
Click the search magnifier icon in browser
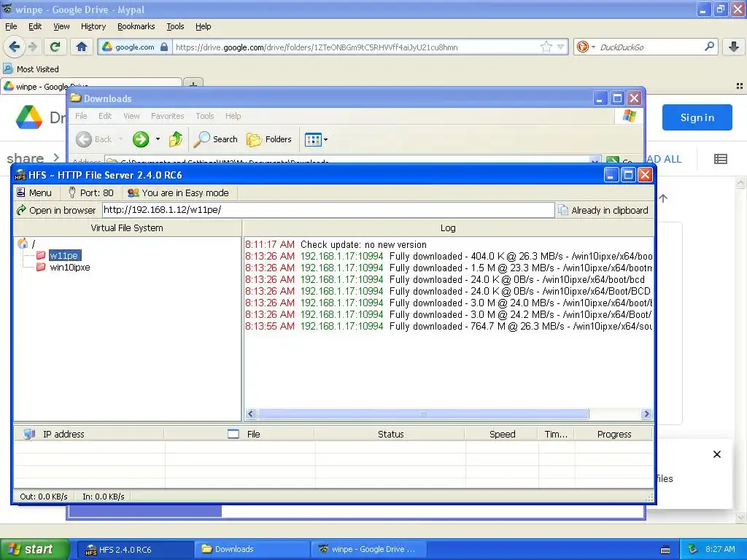(x=709, y=47)
